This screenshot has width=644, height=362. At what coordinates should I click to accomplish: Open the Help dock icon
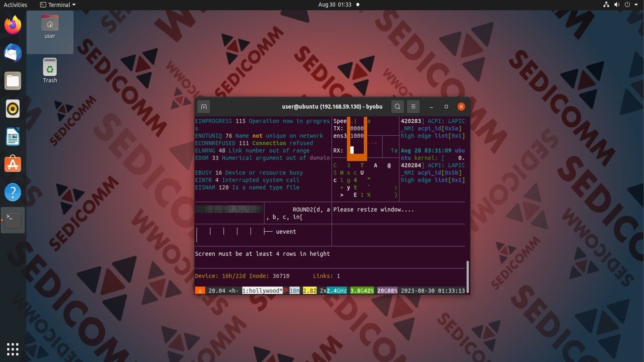pos(13,192)
